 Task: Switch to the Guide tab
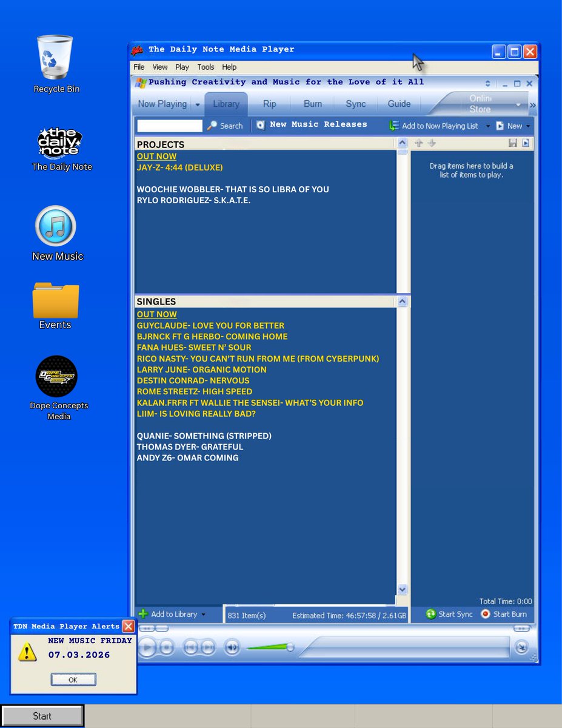coord(399,104)
